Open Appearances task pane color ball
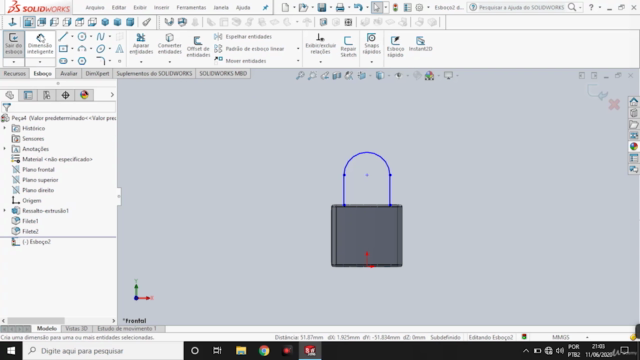This screenshot has height=360, width=640. (x=633, y=147)
